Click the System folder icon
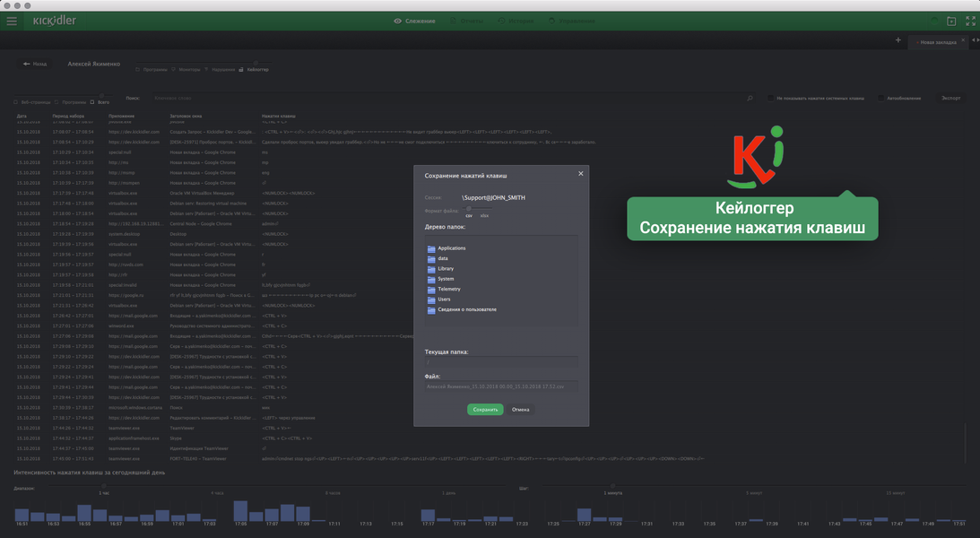This screenshot has width=980, height=538. (x=431, y=279)
